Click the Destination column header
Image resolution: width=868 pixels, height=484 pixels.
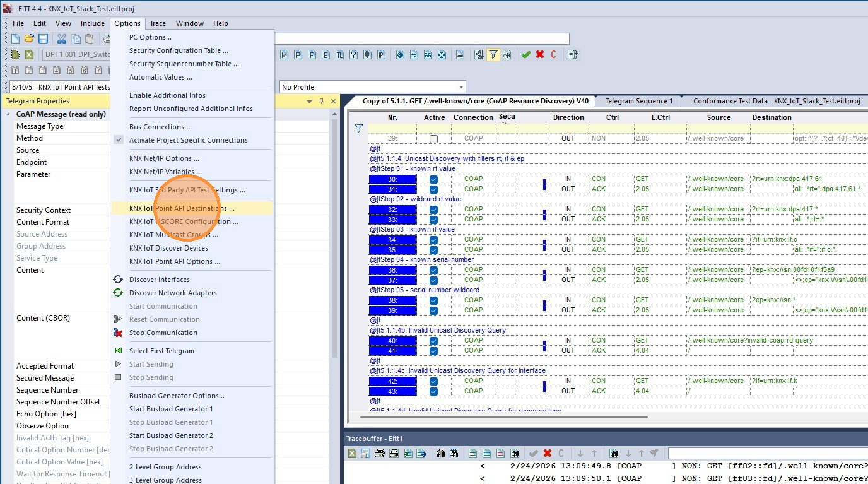[771, 117]
